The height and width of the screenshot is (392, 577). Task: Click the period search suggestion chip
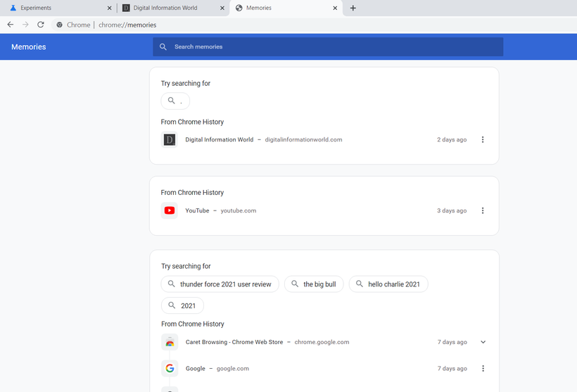175,101
